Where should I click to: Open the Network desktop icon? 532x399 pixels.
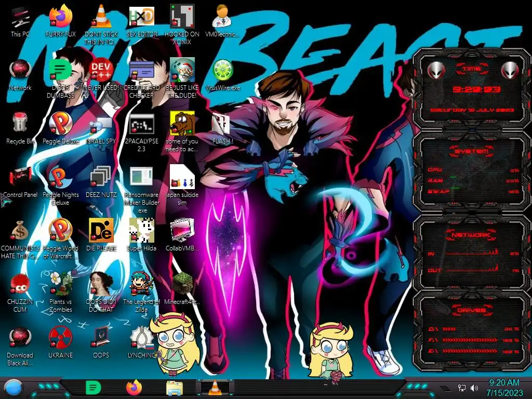point(20,75)
